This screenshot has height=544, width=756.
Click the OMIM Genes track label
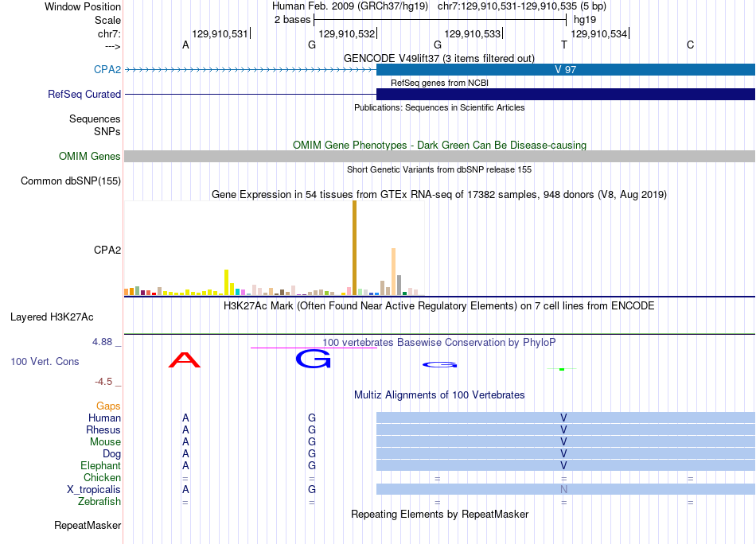[x=89, y=156]
